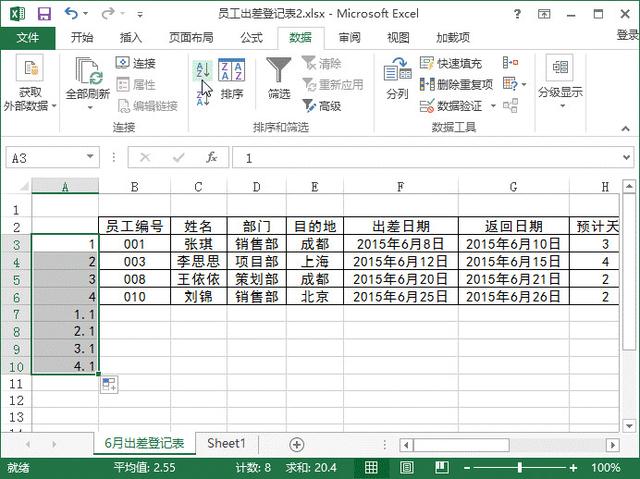640x479 pixels.
Task: Open the Undo history dropdown
Action: [85, 13]
